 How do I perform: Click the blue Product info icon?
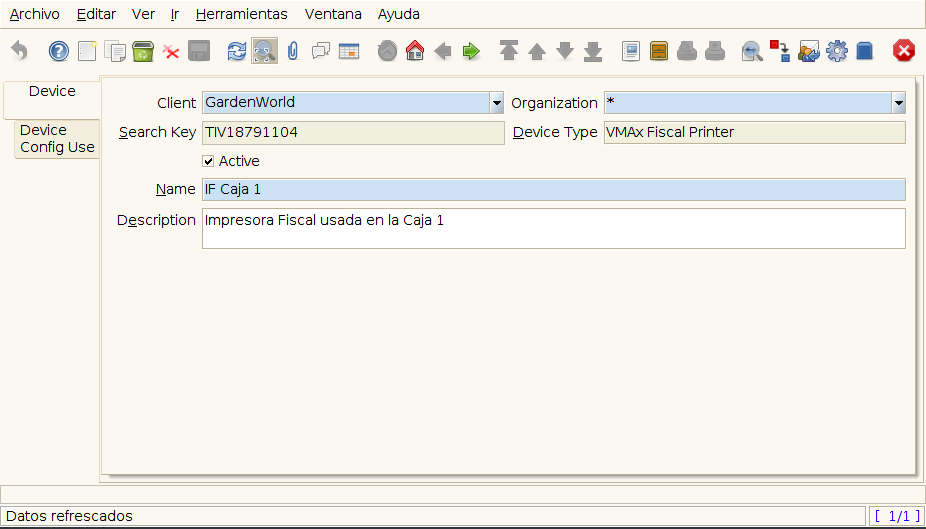click(x=865, y=51)
